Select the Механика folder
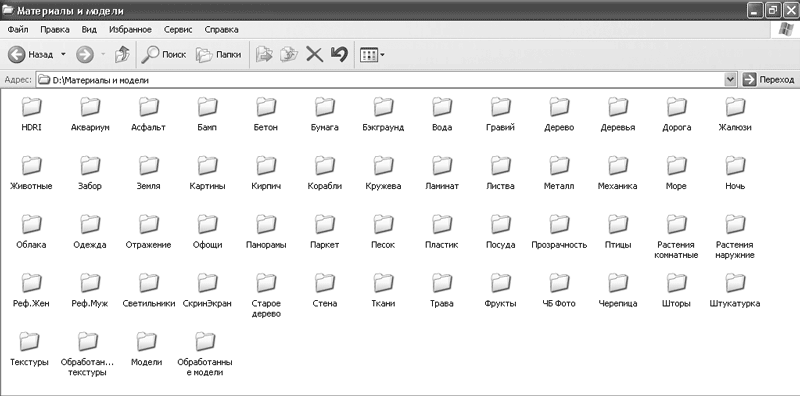 [x=618, y=174]
